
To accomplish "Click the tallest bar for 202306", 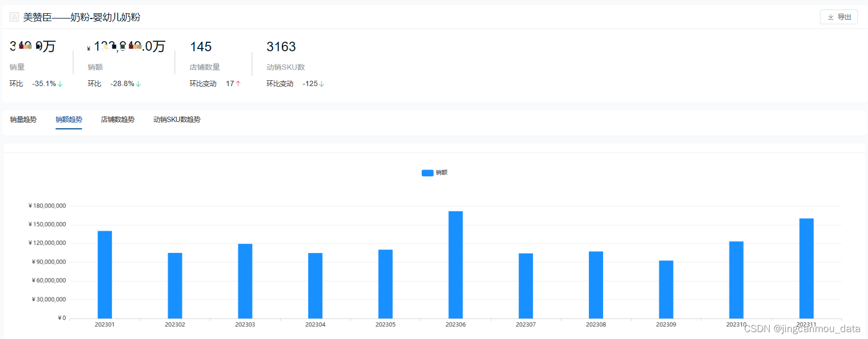I will pyautogui.click(x=455, y=265).
